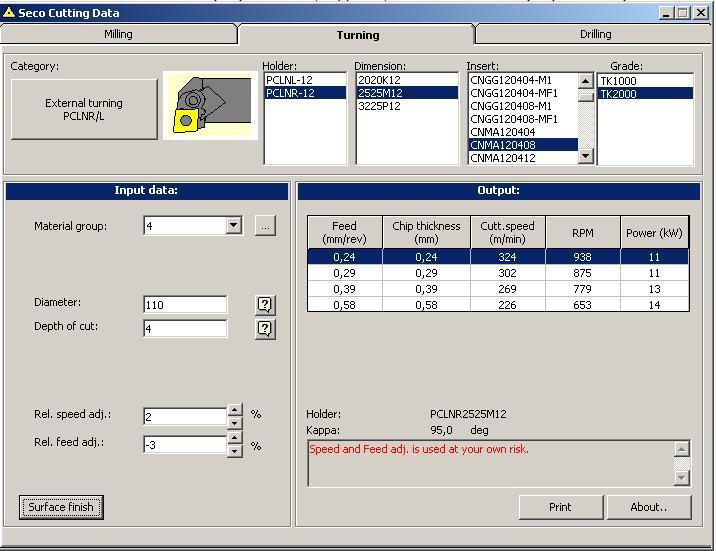This screenshot has height=551, width=716.
Task: Click the Chip thickness column header
Action: pos(426,232)
